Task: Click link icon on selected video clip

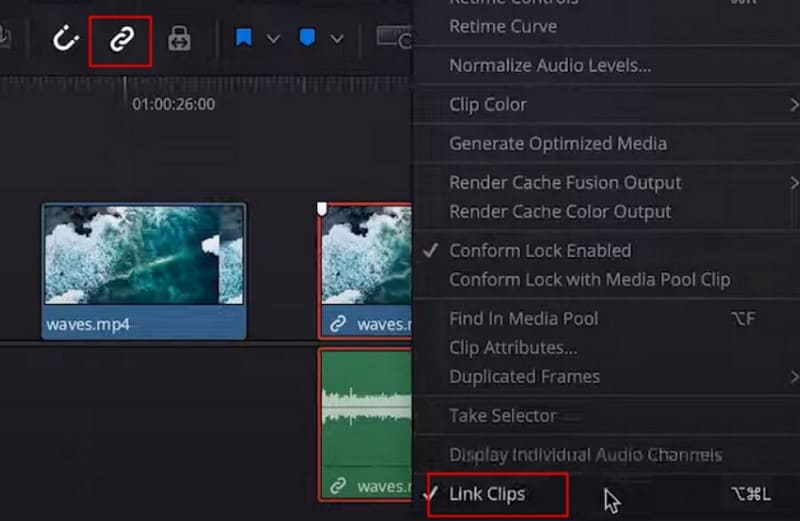Action: pyautogui.click(x=338, y=324)
